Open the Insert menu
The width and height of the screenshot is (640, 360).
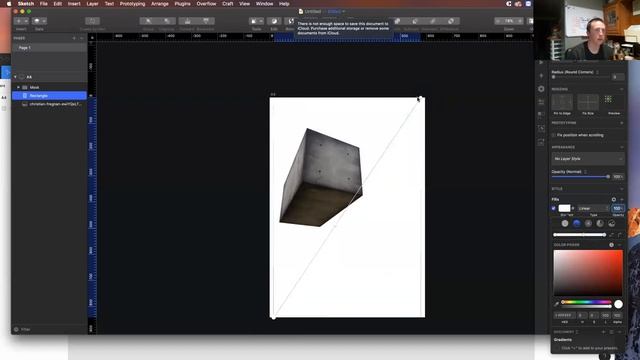(74, 4)
